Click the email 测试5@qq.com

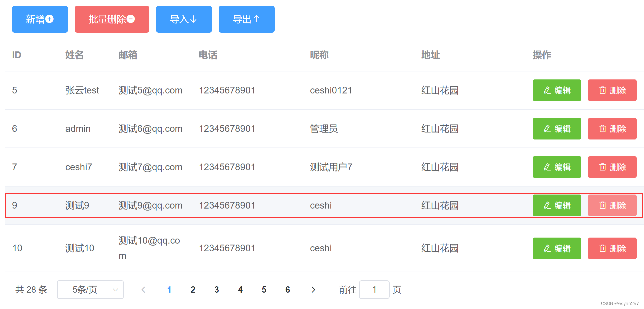point(151,90)
